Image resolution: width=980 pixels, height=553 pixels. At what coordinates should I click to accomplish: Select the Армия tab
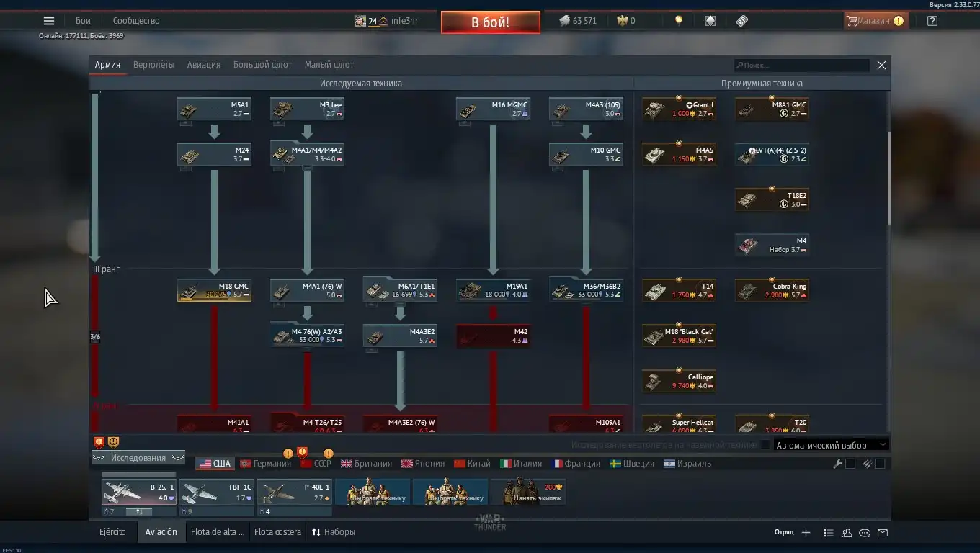[107, 65]
